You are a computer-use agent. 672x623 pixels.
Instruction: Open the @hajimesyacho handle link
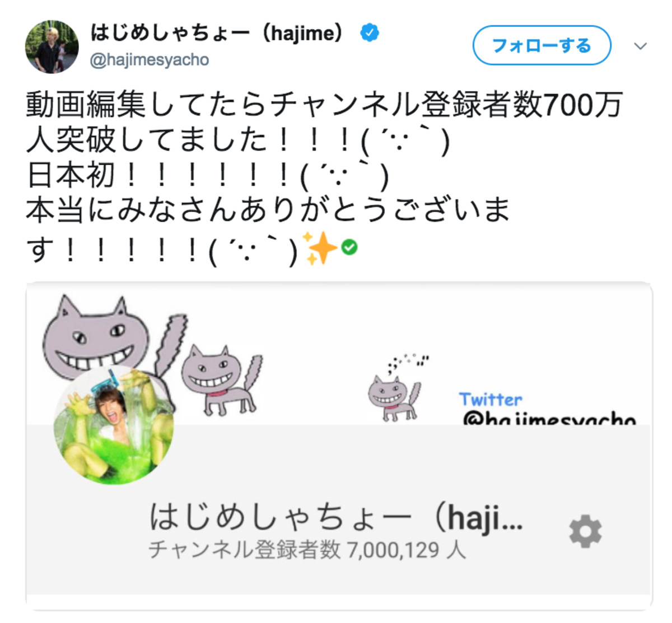pos(150,60)
